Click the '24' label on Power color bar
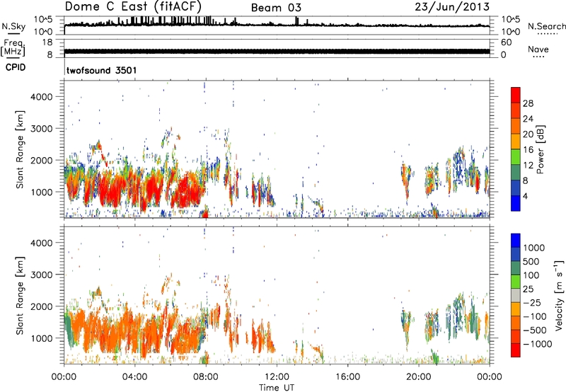The height and width of the screenshot is (392, 566). tap(528, 119)
